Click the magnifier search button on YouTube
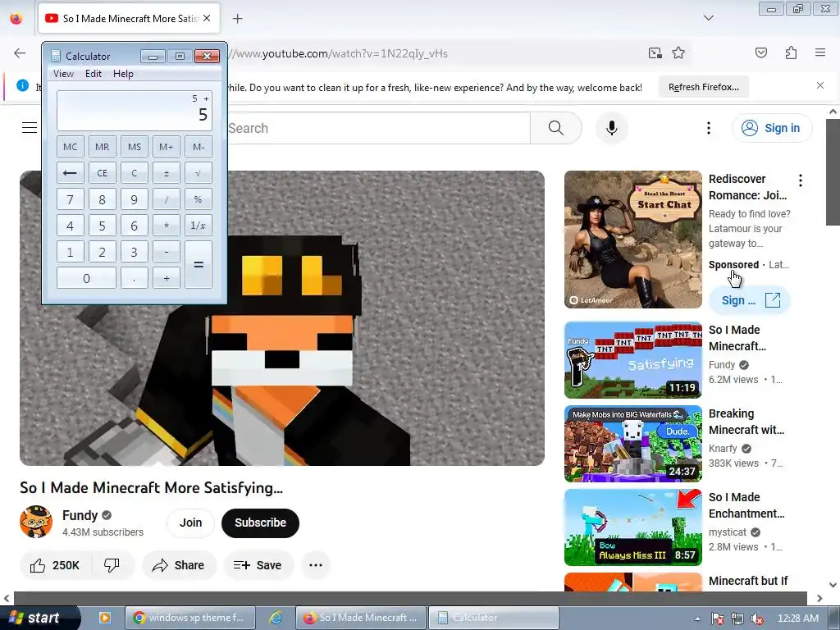 (555, 128)
